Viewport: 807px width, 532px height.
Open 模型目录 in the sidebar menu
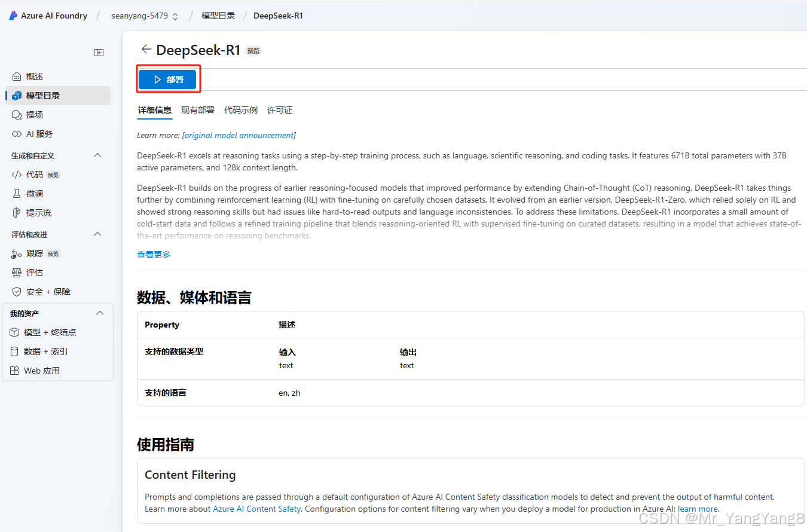tap(58, 96)
